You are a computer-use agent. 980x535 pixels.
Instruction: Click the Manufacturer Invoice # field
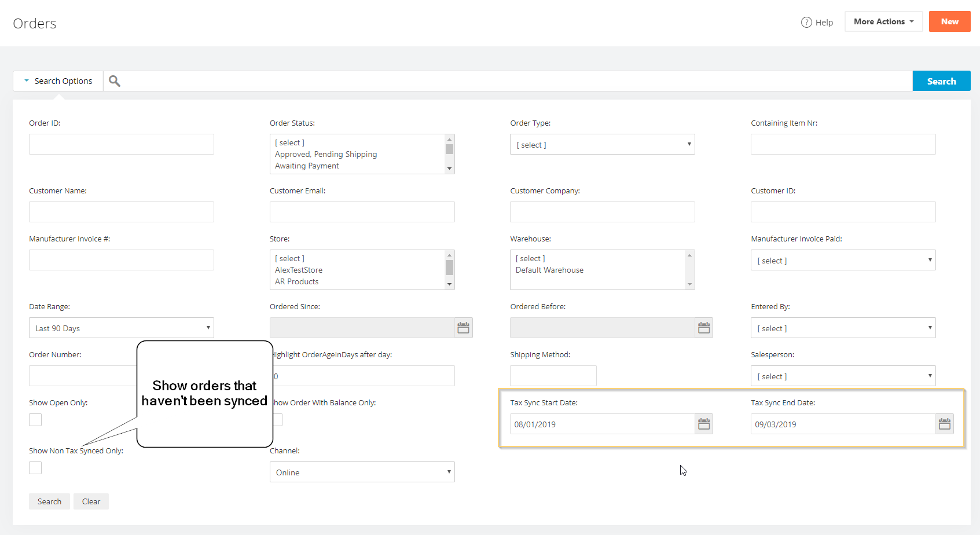tap(122, 260)
